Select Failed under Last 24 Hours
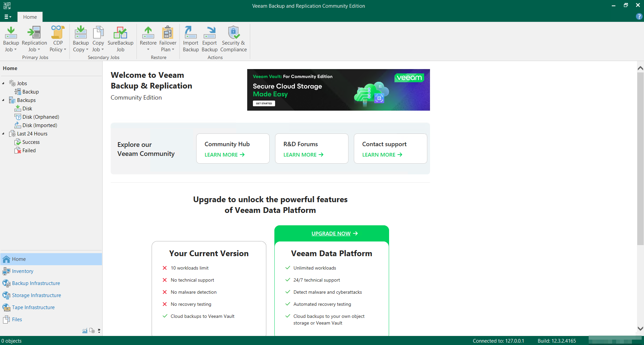The height and width of the screenshot is (345, 644). point(29,150)
